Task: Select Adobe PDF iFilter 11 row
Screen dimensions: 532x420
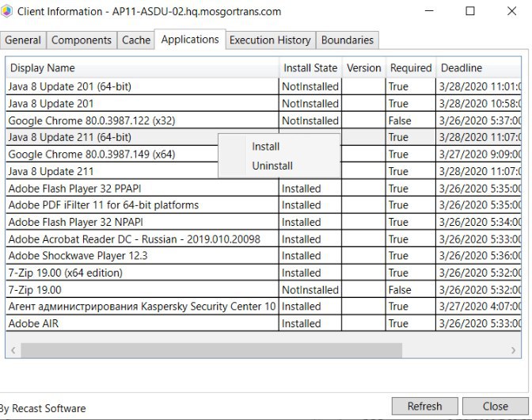Action: click(264, 205)
